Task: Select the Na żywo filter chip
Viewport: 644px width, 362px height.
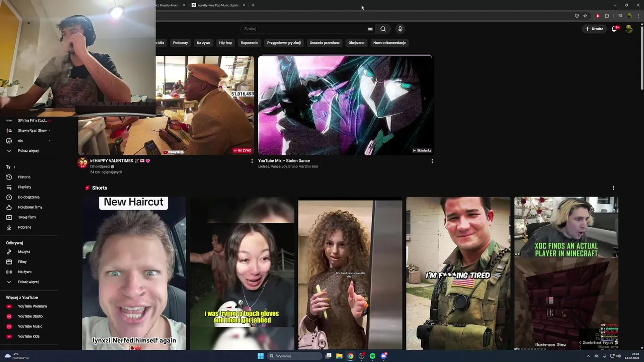Action: tap(203, 43)
